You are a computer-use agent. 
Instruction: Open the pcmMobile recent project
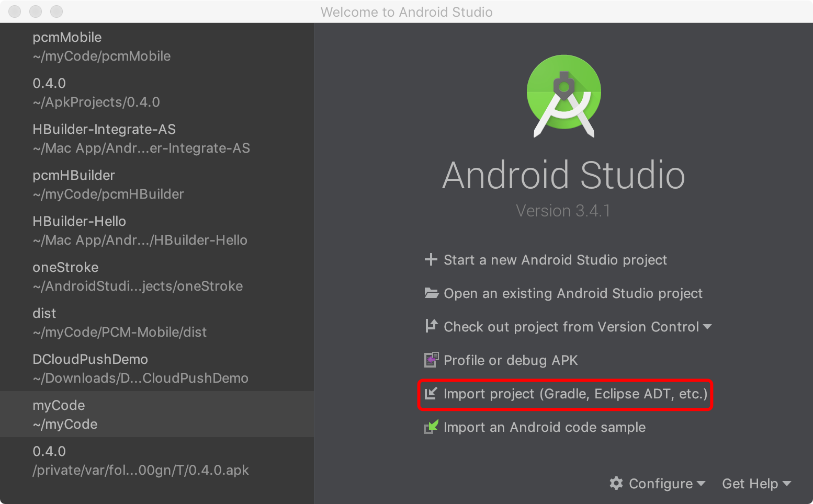click(x=157, y=47)
